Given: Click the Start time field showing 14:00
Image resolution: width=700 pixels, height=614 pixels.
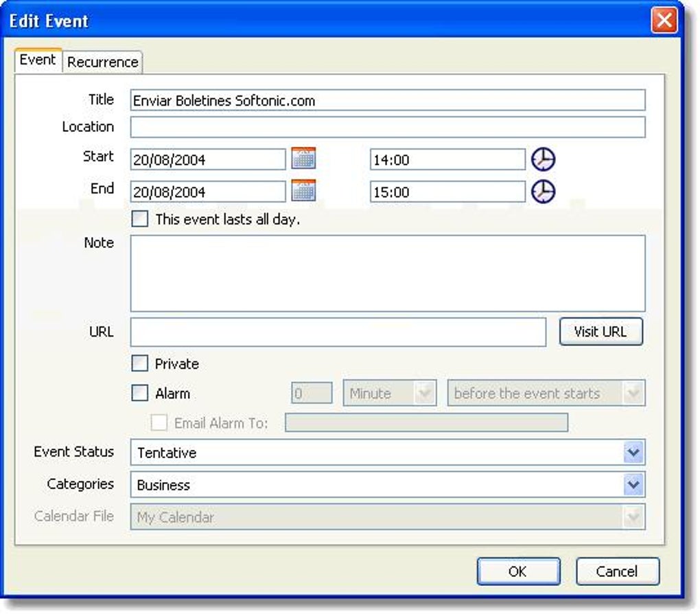Looking at the screenshot, I should (x=447, y=159).
